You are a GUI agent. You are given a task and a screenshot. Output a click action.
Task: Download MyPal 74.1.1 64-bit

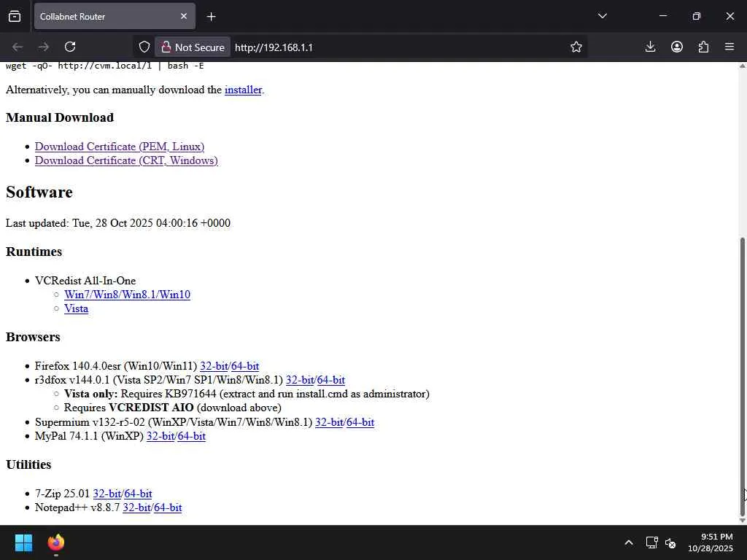(x=192, y=436)
